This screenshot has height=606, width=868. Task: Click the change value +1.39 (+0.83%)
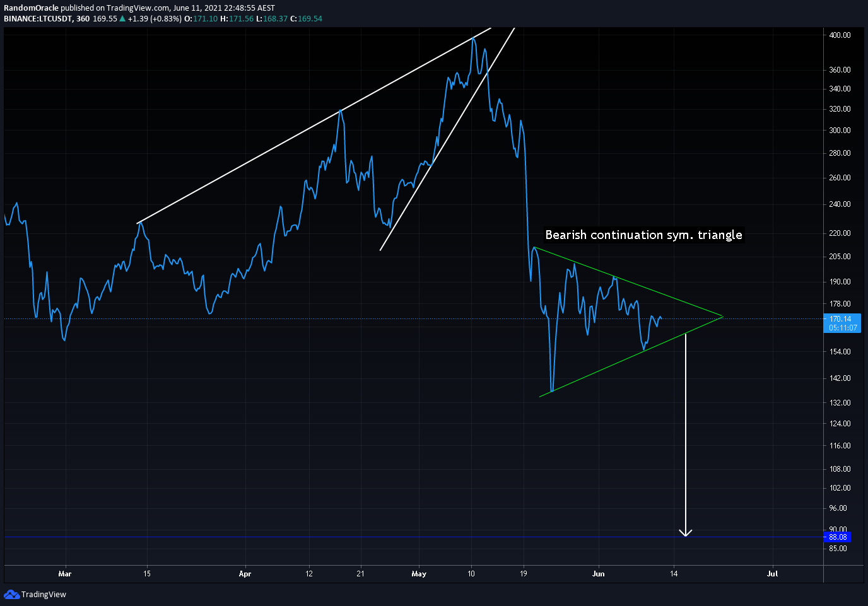click(x=155, y=19)
